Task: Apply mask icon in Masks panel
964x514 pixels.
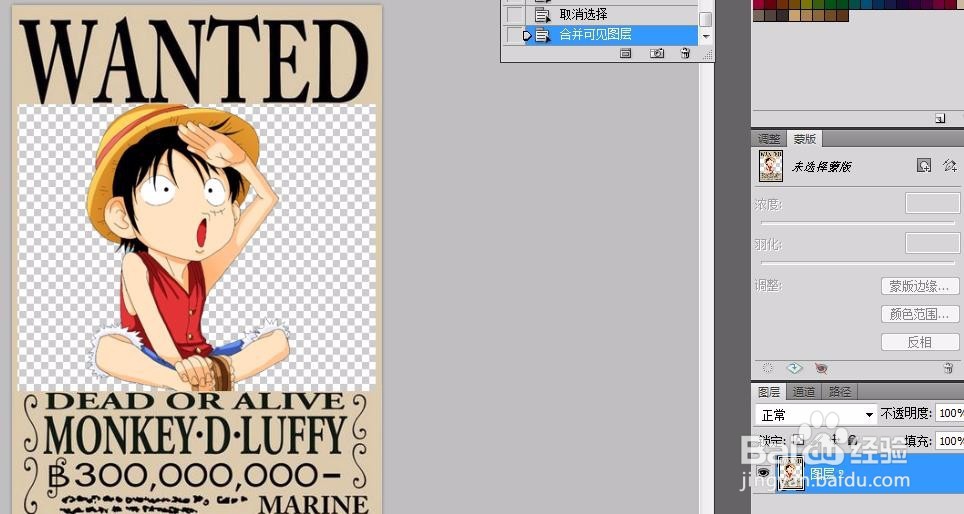Action: [794, 368]
